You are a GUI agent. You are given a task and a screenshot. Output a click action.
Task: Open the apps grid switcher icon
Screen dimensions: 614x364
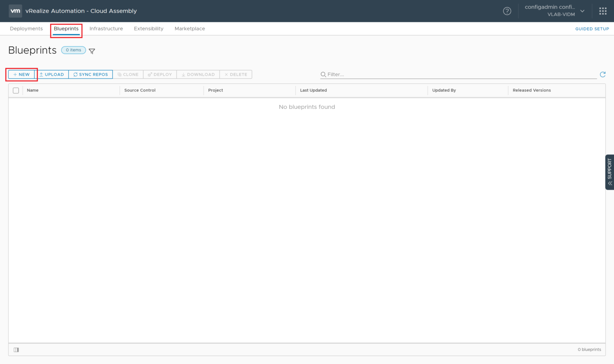pos(603,11)
